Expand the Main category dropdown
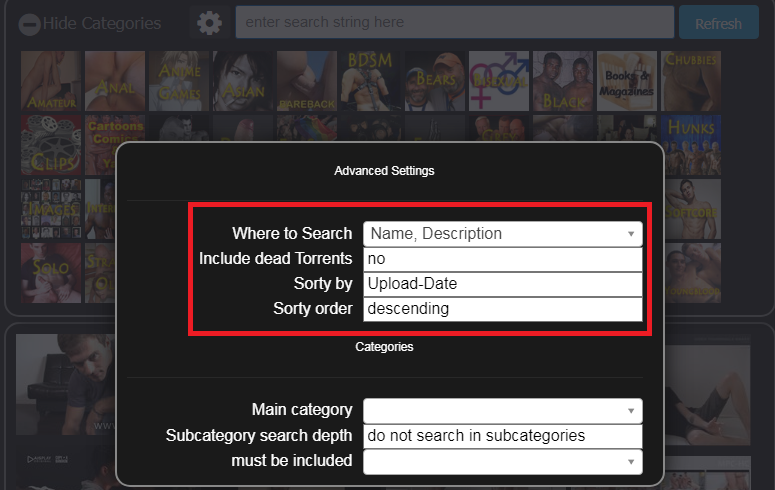Viewport: 775px width, 490px height. [x=502, y=410]
